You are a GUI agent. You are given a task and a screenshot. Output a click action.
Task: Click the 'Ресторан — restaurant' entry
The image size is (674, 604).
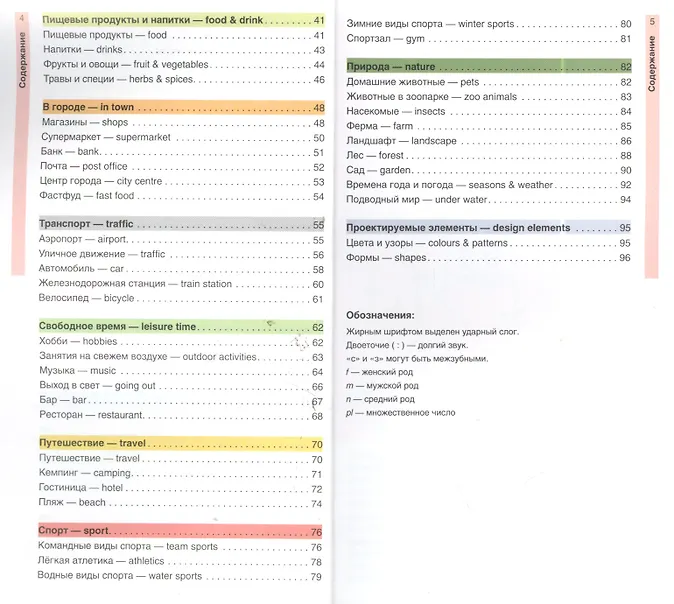point(93,415)
